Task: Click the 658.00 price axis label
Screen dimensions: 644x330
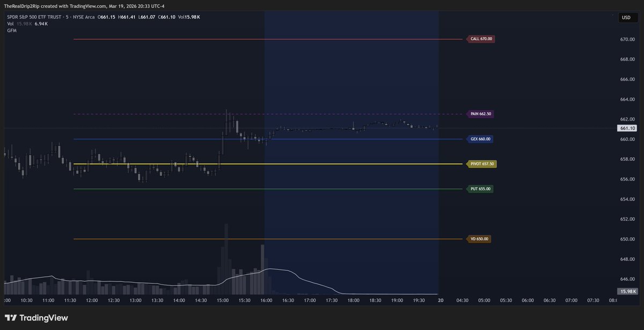Action: (628, 159)
